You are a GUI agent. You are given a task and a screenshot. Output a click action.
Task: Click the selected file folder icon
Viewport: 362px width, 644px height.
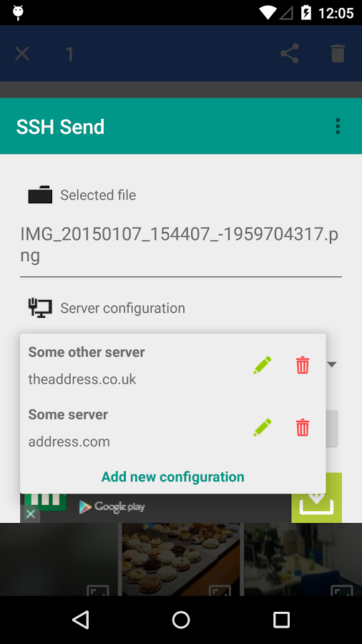(x=40, y=195)
